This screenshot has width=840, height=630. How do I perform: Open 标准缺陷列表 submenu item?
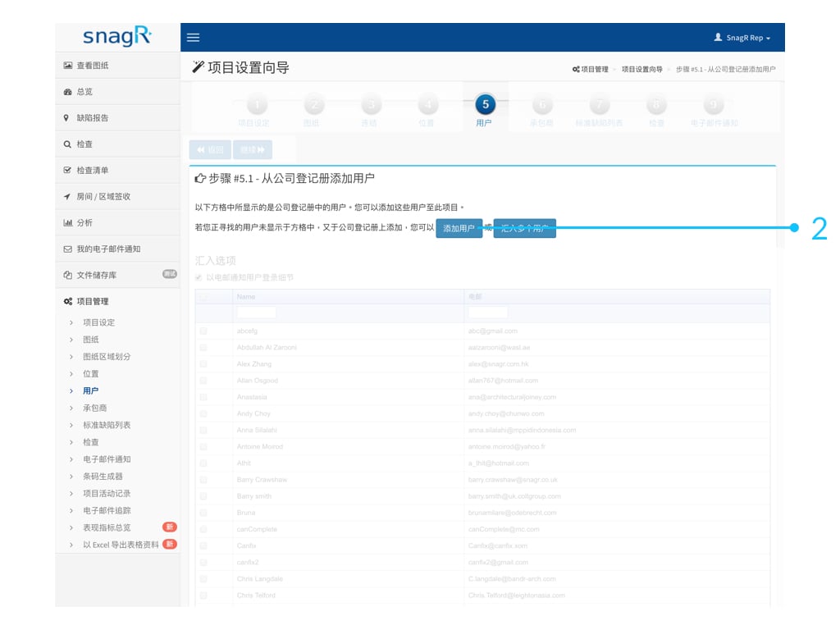107,426
